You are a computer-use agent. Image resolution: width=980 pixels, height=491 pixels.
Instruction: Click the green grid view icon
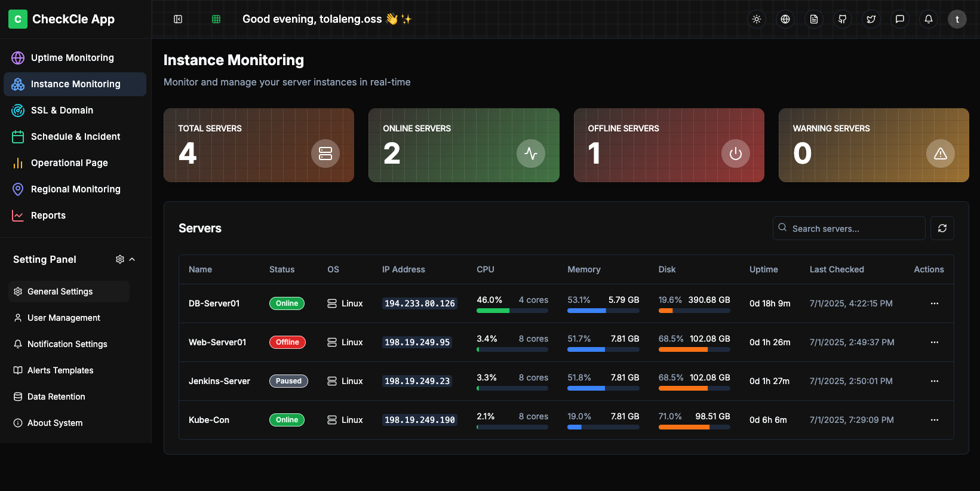click(216, 19)
